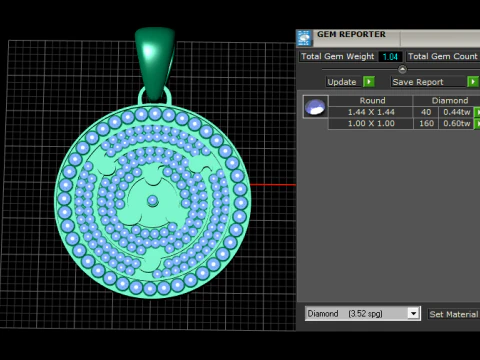Select the center gem of the pendant
This screenshot has width=480, height=360.
point(153,201)
